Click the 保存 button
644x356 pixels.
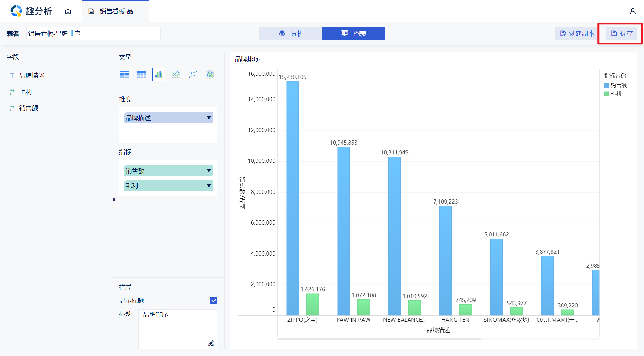pyautogui.click(x=621, y=33)
